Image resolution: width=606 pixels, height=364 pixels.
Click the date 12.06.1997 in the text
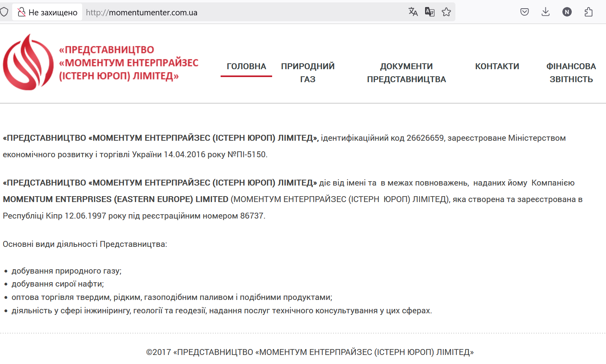[x=86, y=216]
